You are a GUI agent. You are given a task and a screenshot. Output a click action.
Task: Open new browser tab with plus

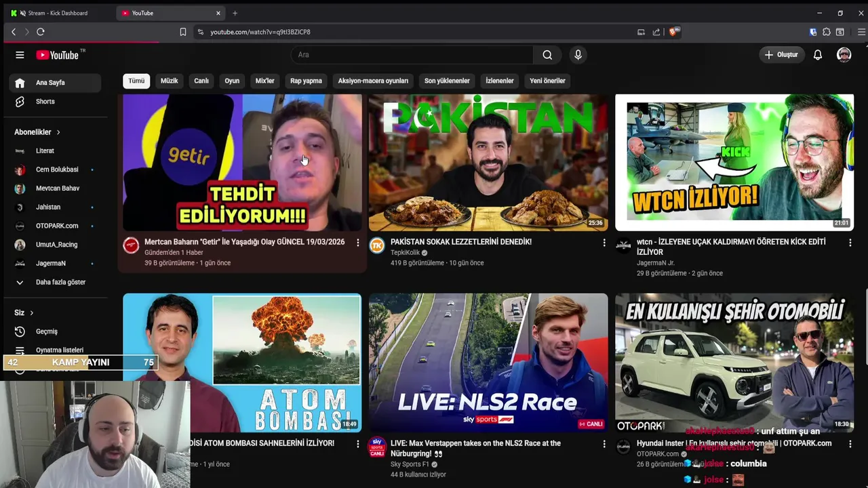click(235, 13)
